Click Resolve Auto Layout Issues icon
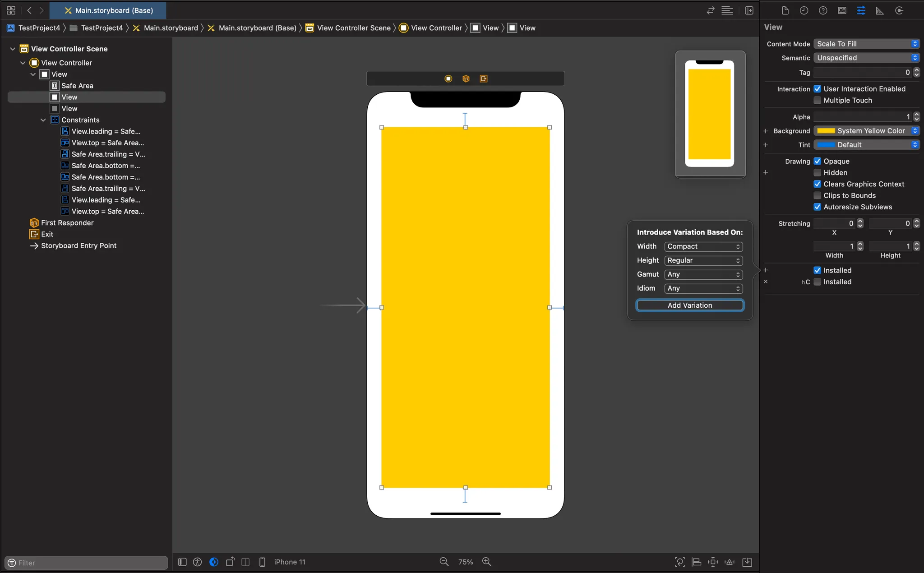The width and height of the screenshot is (924, 573). point(730,562)
